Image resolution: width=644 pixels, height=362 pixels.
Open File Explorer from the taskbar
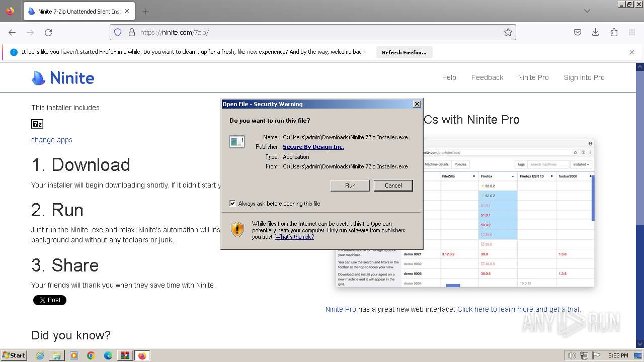[x=57, y=355]
